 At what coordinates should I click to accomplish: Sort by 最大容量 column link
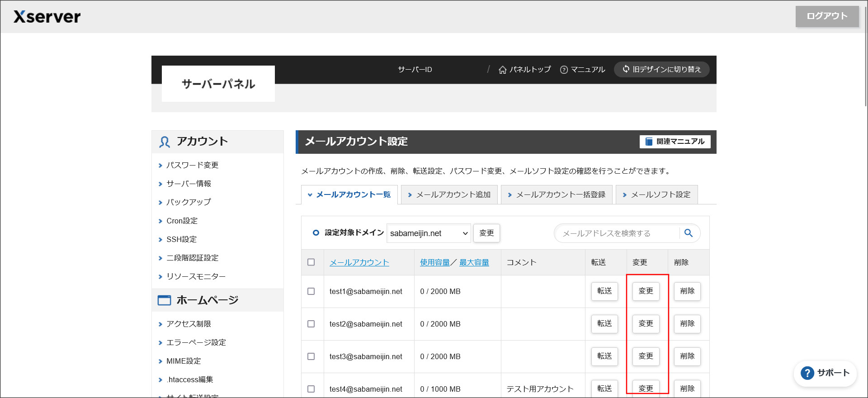click(x=474, y=262)
